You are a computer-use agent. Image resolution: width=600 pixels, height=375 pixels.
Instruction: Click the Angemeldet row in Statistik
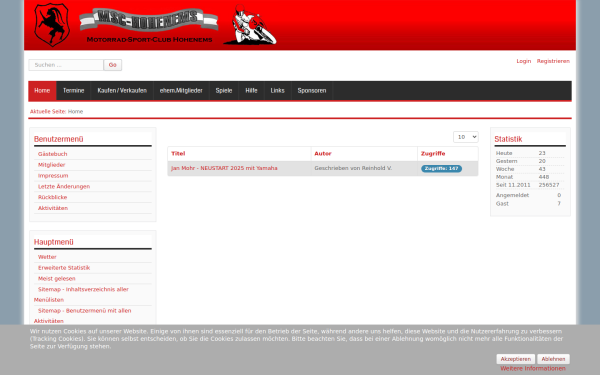coord(530,195)
